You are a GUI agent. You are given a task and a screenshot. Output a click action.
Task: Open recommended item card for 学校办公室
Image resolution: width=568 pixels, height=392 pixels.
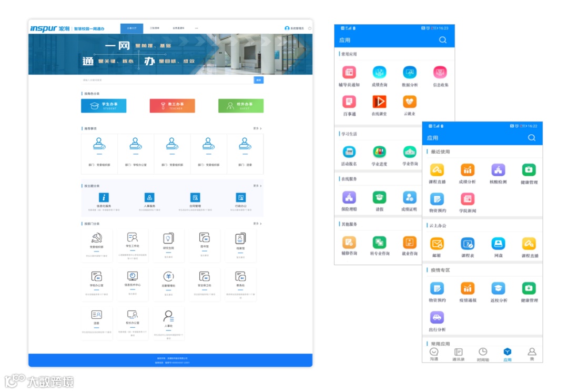pos(136,154)
